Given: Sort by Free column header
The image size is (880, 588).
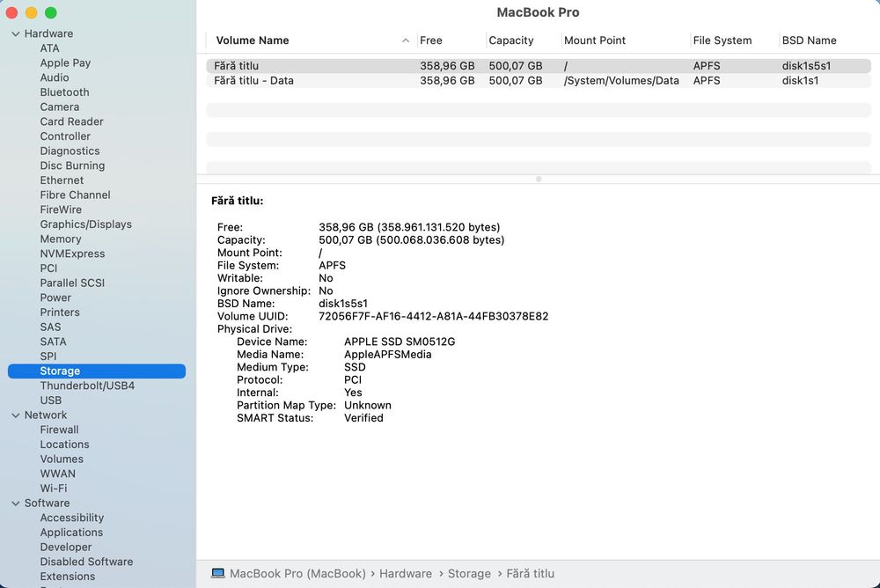Looking at the screenshot, I should (x=431, y=40).
